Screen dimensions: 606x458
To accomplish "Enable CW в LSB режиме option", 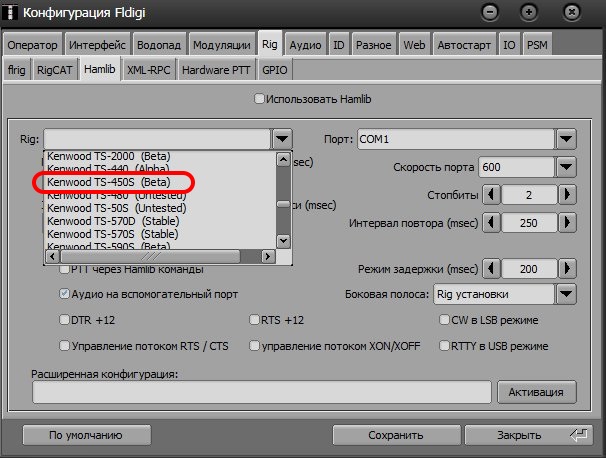I will tap(444, 320).
